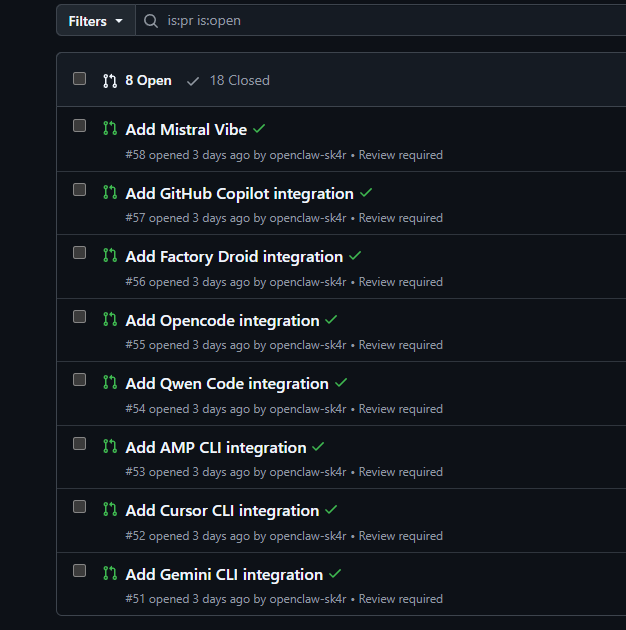The image size is (626, 630).
Task: Click the open PR icon for Add Cursor CLI integration
Action: (x=110, y=509)
